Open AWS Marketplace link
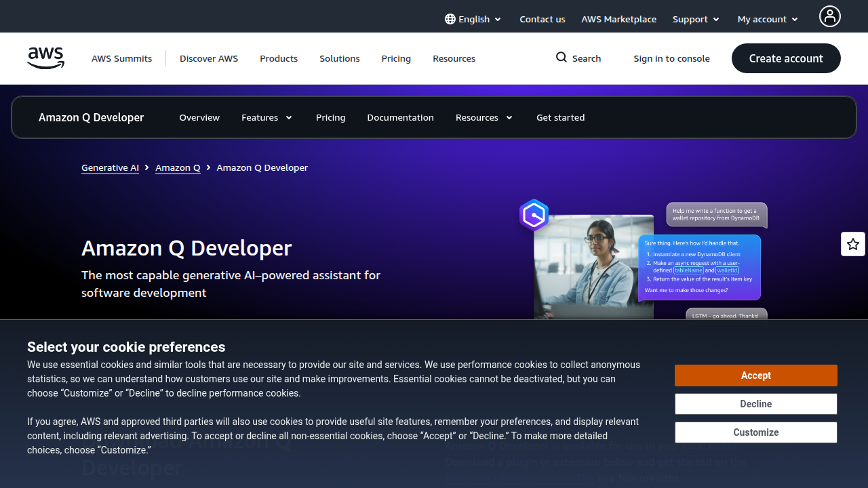 point(618,19)
